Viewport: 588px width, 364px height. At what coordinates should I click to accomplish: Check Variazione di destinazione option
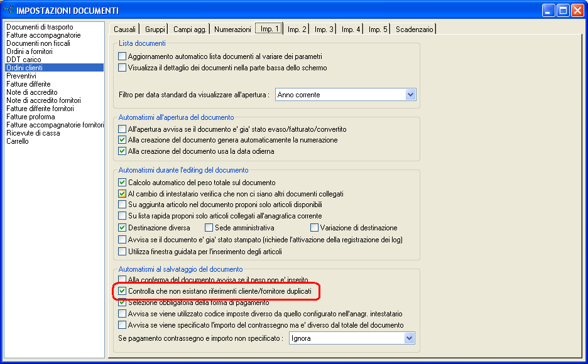click(x=314, y=228)
